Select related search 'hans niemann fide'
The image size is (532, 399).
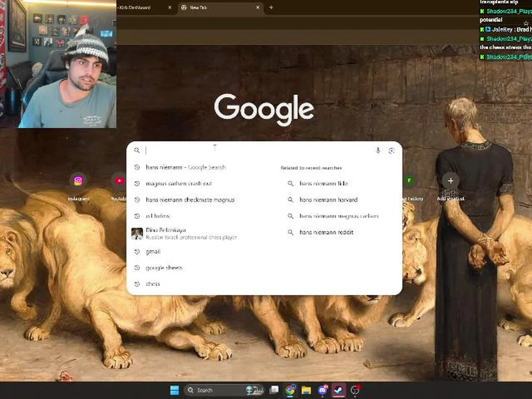(323, 183)
